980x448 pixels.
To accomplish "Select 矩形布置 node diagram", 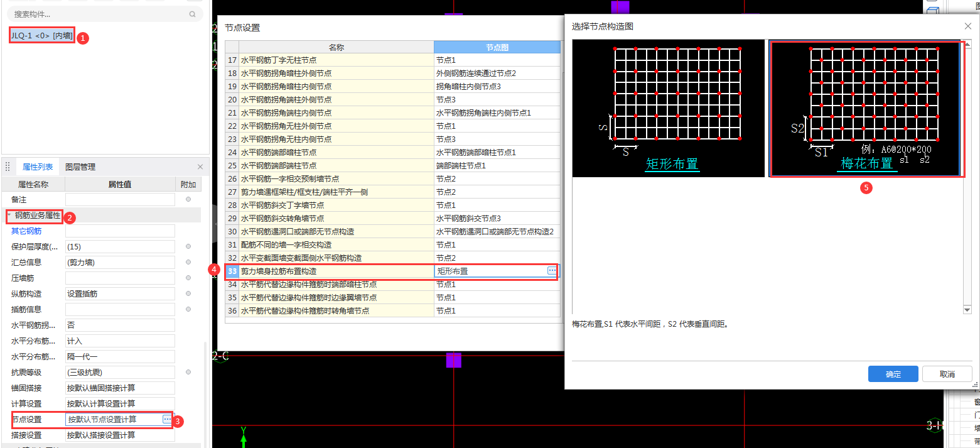I will pos(668,108).
